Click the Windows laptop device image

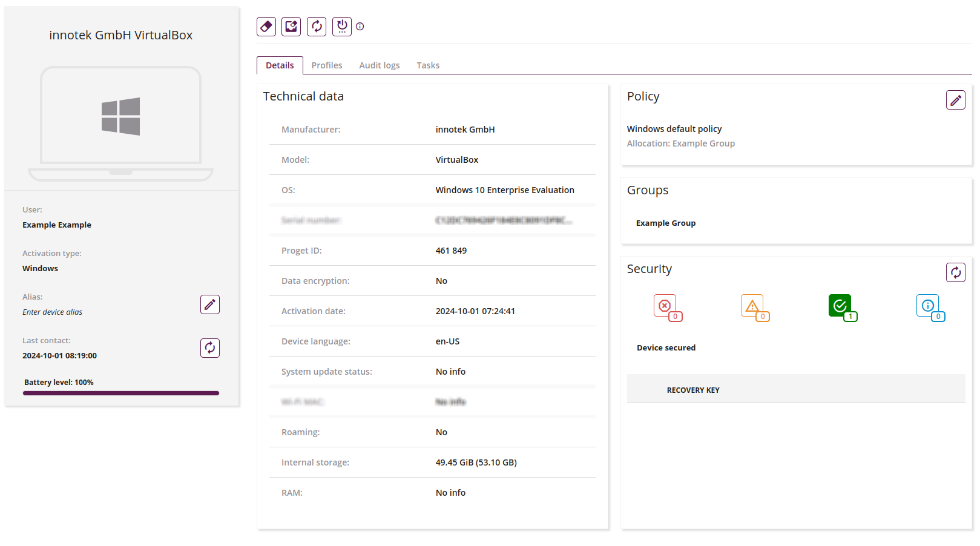tap(121, 123)
